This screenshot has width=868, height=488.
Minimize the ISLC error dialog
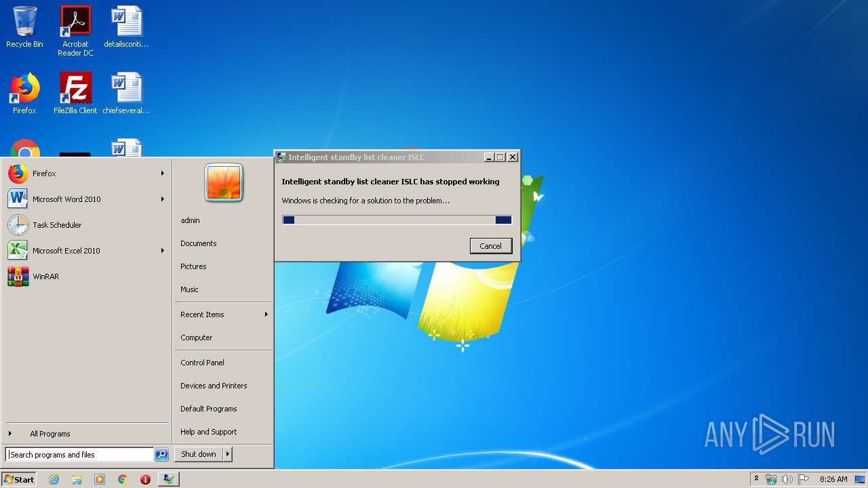pos(489,157)
